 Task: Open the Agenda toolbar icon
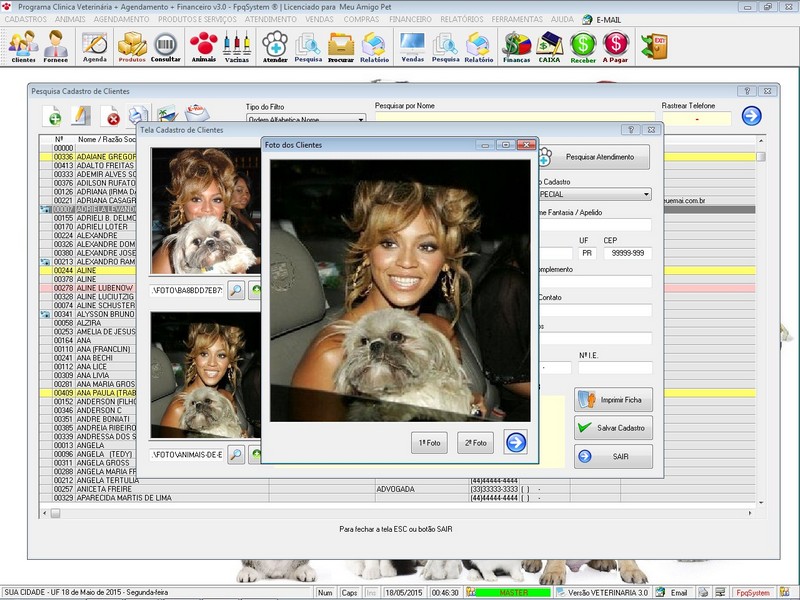pos(95,46)
